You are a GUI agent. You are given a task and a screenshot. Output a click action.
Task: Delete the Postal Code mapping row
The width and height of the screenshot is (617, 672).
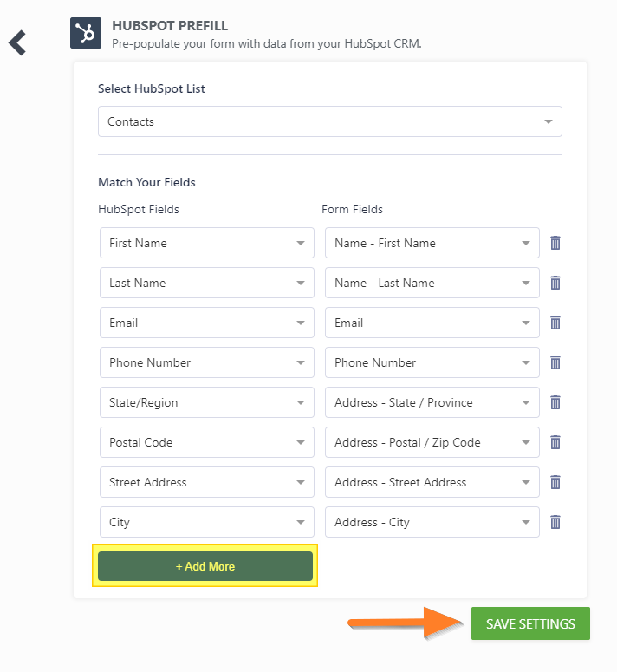click(x=555, y=442)
